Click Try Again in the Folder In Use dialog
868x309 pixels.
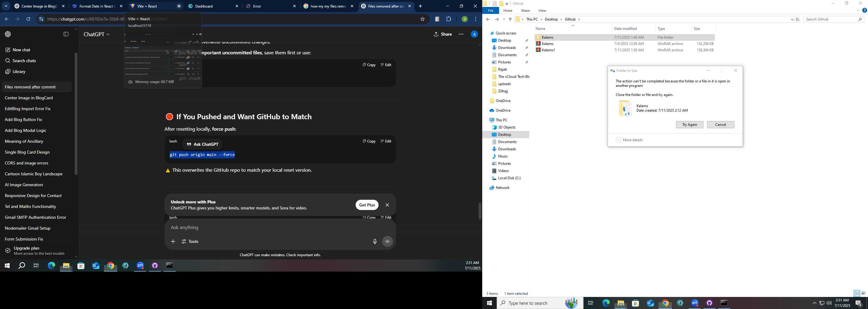point(689,125)
